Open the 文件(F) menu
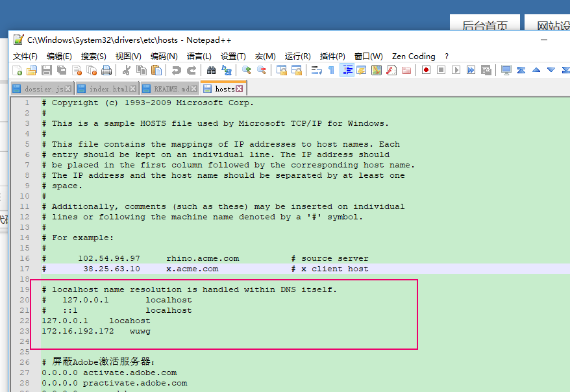This screenshot has width=570, height=392. tap(25, 56)
